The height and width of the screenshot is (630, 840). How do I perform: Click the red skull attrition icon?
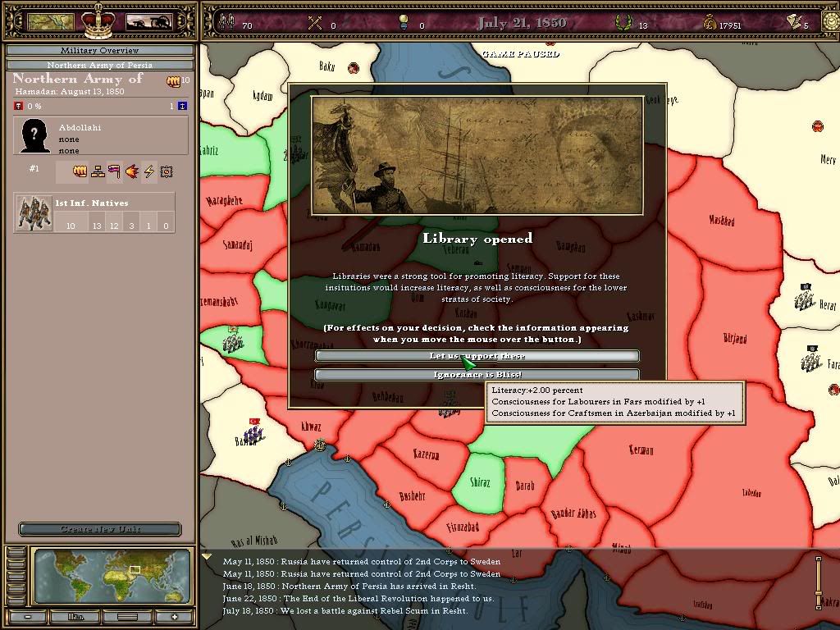[x=19, y=106]
